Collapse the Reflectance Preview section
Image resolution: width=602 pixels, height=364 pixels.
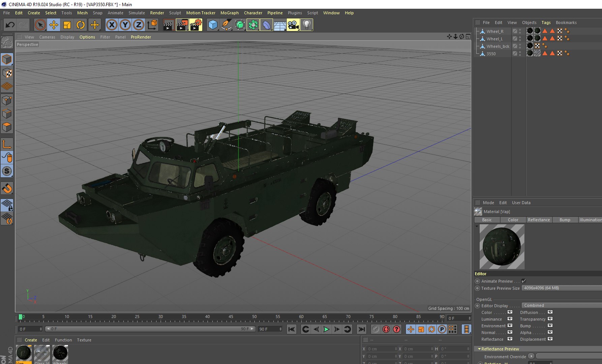(479, 349)
